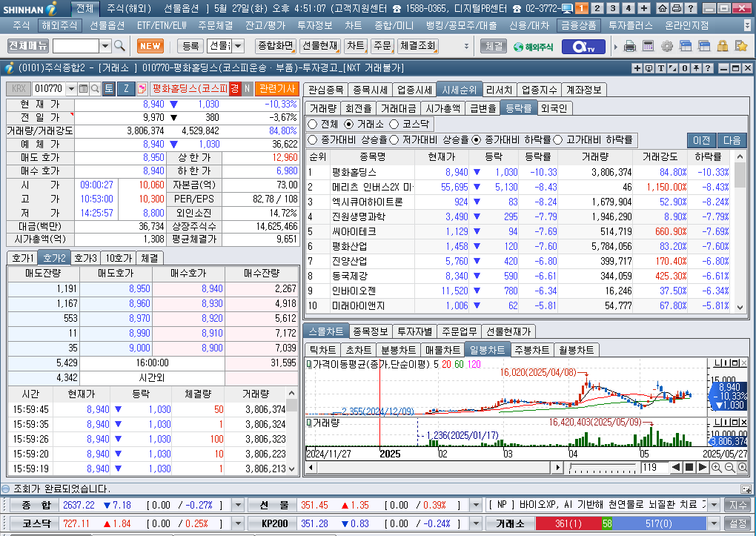Open the stock code history dropdown arrow
This screenshot has width=756, height=536.
[x=71, y=89]
